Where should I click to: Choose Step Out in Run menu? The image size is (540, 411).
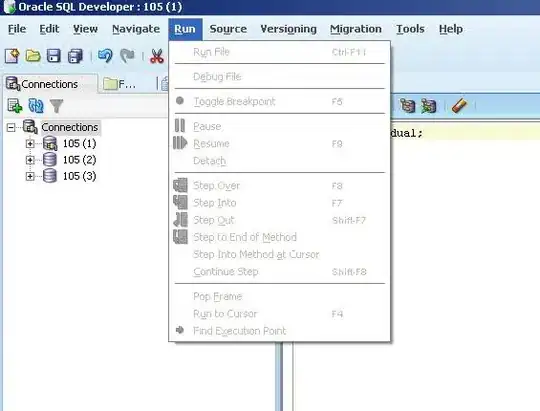tap(279, 220)
